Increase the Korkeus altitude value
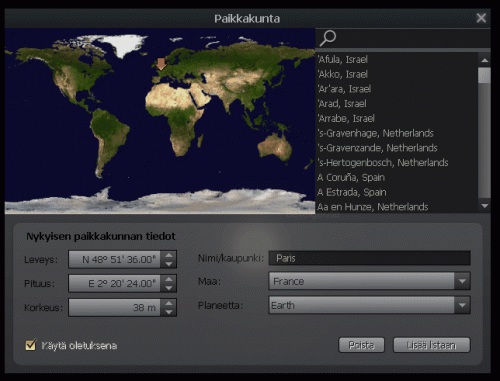 pos(169,303)
